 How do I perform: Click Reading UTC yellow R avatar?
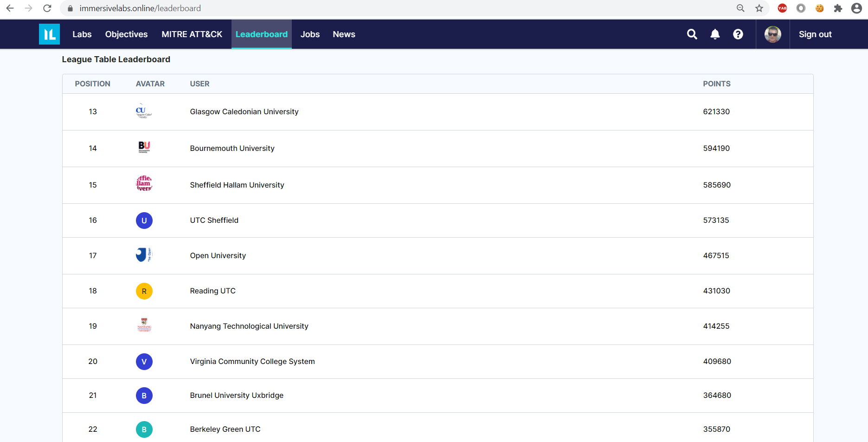(144, 291)
